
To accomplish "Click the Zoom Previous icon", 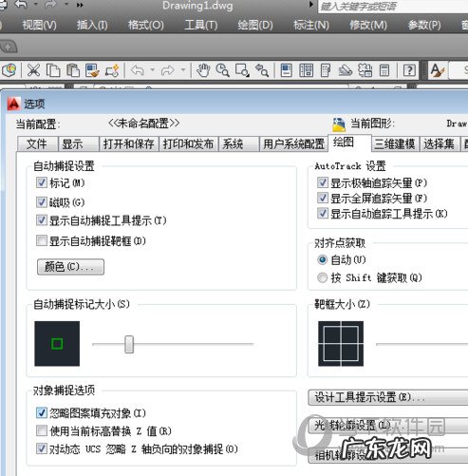I will click(262, 70).
